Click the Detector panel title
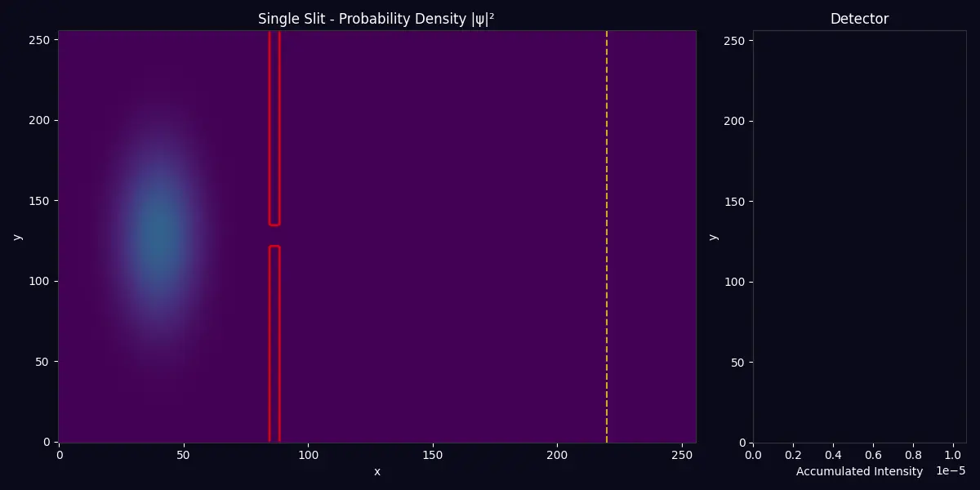980x490 pixels. pos(859,19)
